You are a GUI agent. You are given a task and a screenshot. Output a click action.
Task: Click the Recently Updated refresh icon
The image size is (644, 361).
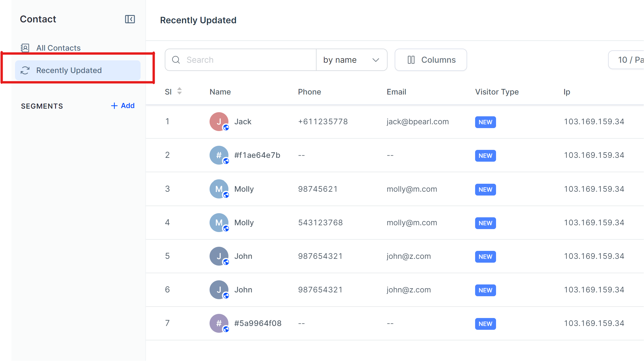tap(25, 70)
